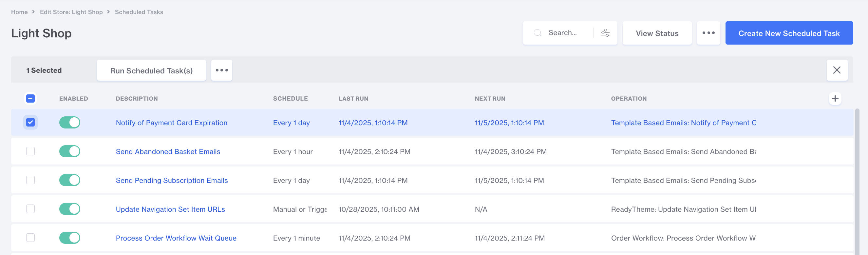Sort by the Last Run column header

(x=353, y=98)
